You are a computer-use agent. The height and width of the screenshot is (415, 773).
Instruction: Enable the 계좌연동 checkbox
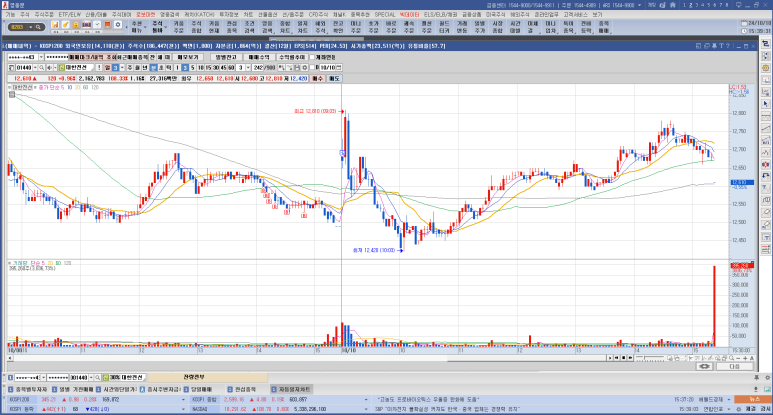312,57
